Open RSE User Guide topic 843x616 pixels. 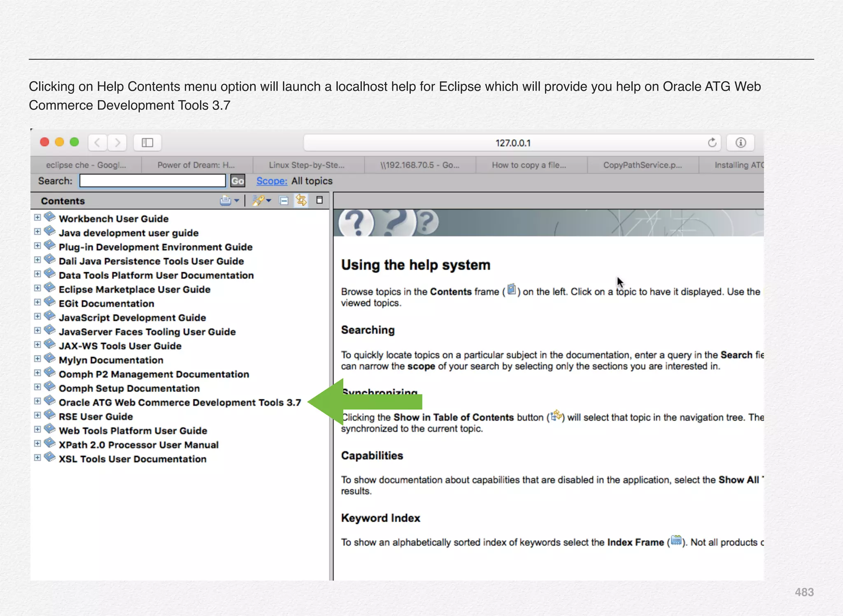click(96, 417)
